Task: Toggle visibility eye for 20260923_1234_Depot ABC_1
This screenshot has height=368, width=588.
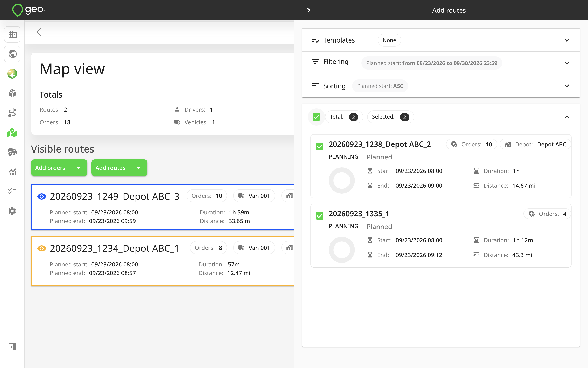Action: point(42,248)
